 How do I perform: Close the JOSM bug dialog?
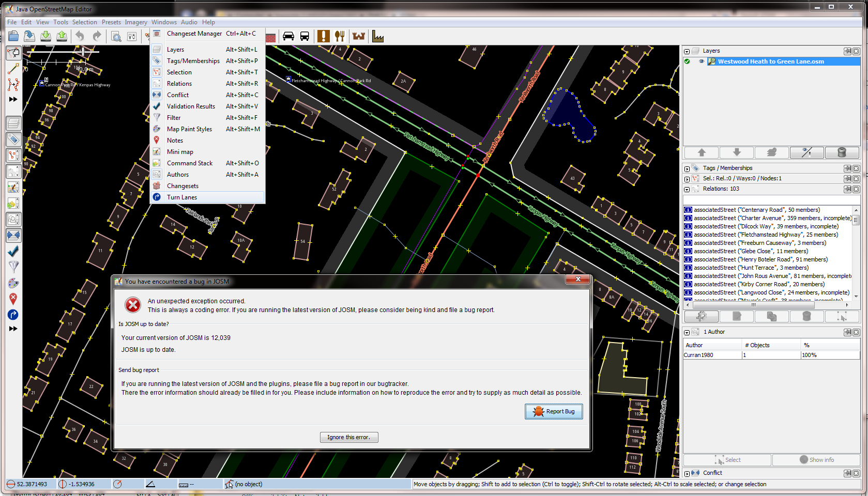point(578,280)
